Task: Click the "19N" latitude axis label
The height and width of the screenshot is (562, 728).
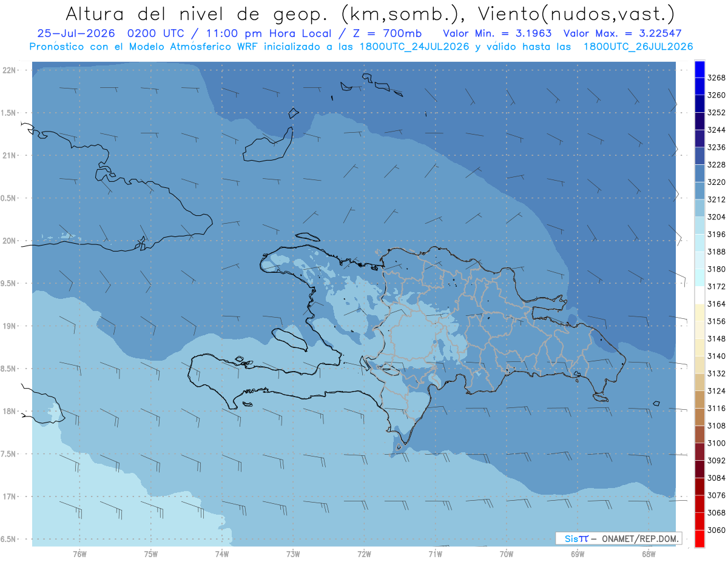Action: [x=9, y=326]
